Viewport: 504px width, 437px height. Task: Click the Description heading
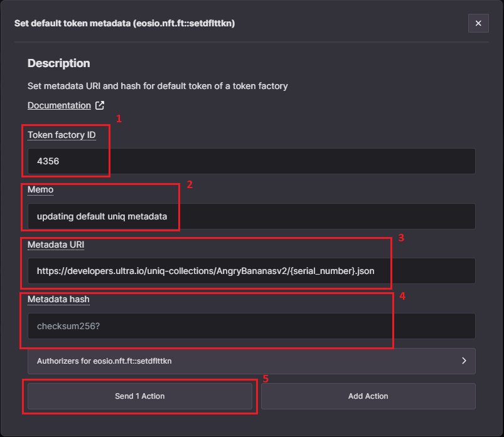tap(59, 63)
